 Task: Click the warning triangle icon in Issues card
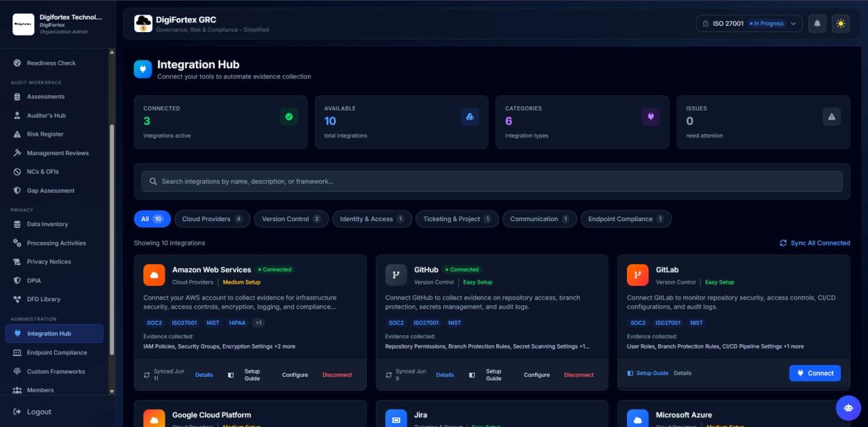tap(831, 117)
